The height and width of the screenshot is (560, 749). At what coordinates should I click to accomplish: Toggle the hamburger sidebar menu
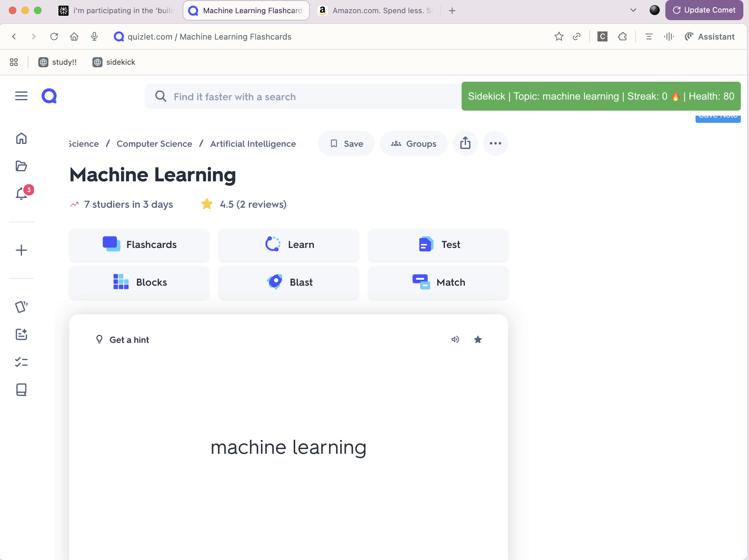[21, 96]
